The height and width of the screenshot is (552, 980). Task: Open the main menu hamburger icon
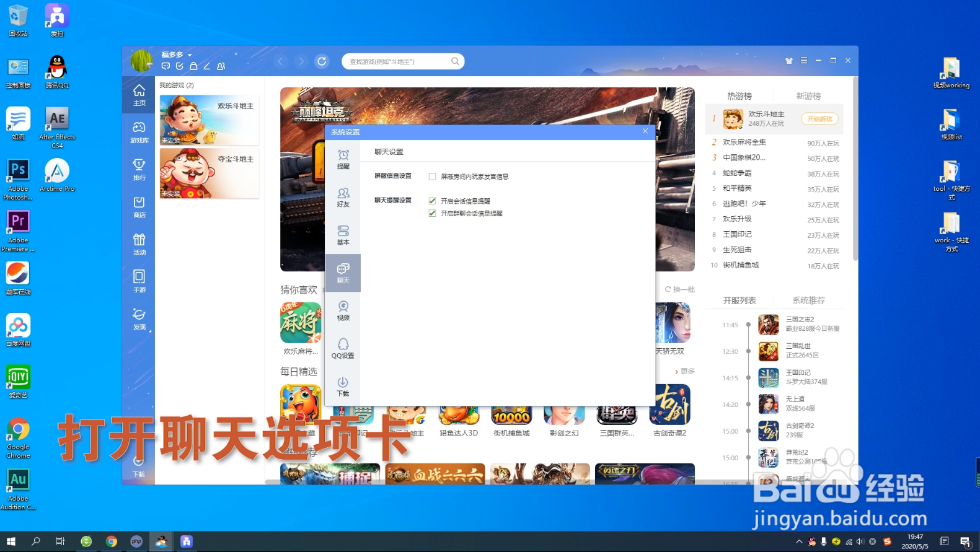coord(804,61)
